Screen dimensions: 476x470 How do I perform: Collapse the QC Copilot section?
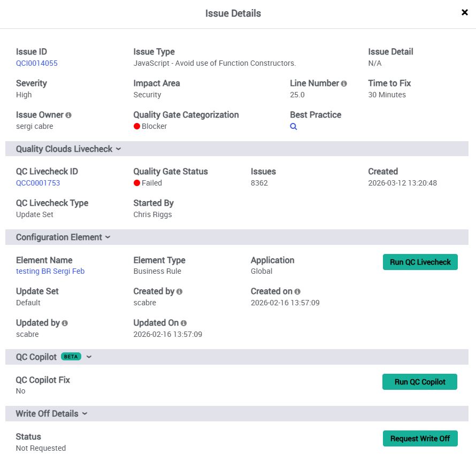click(89, 357)
